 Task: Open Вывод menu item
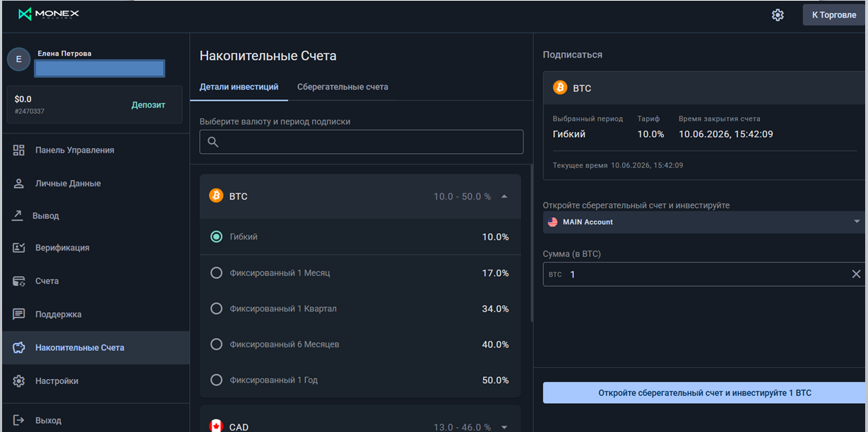[95, 216]
